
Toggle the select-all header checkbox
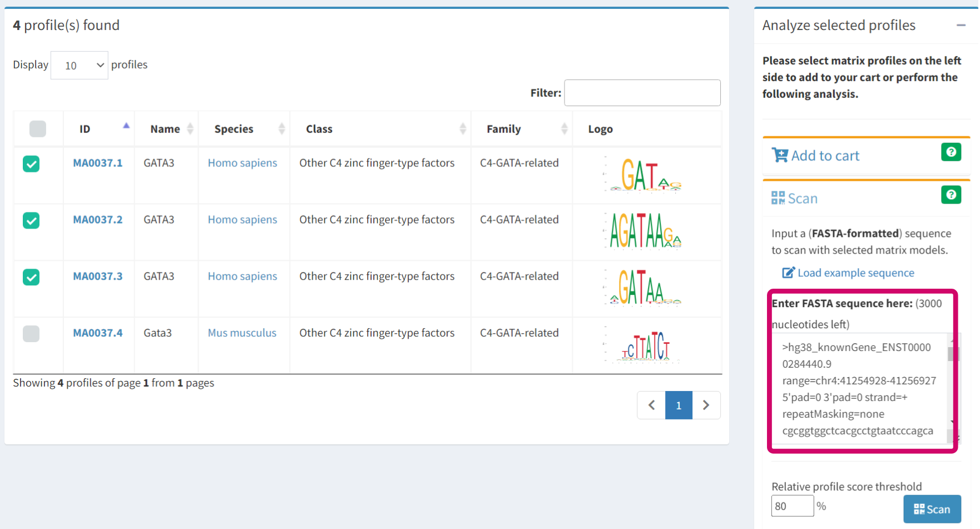tap(38, 129)
